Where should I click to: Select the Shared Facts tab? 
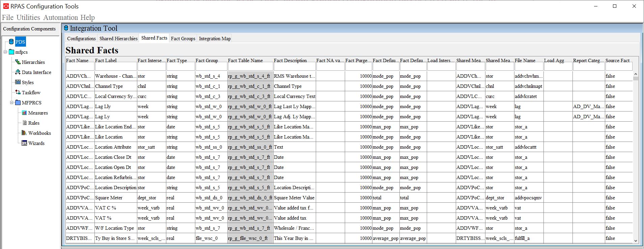click(154, 38)
